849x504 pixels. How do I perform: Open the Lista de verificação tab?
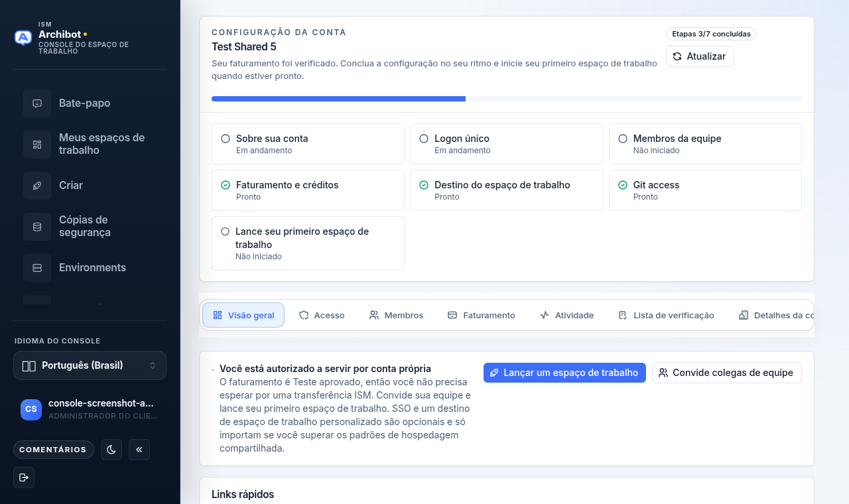[666, 315]
